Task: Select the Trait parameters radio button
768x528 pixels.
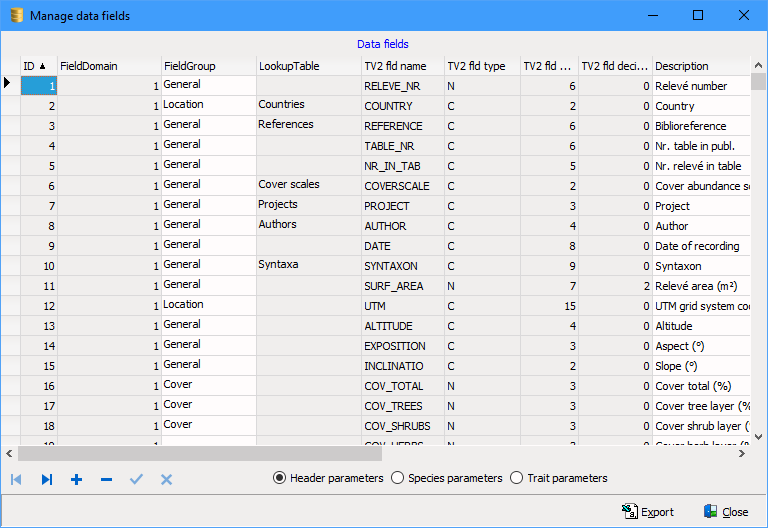Action: (x=517, y=478)
